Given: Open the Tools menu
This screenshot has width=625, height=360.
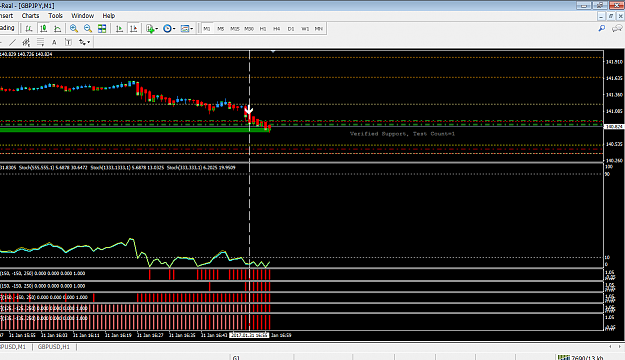Looking at the screenshot, I should [x=55, y=16].
